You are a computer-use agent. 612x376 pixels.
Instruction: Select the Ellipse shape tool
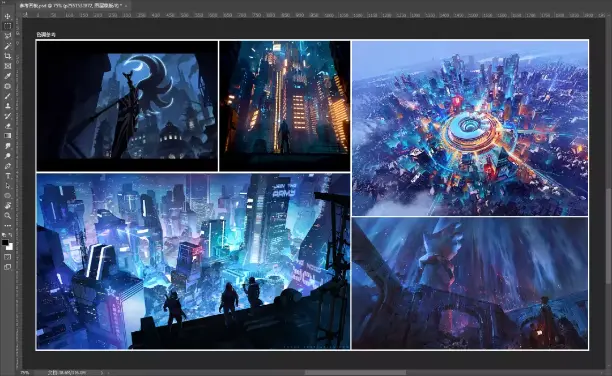(x=7, y=196)
